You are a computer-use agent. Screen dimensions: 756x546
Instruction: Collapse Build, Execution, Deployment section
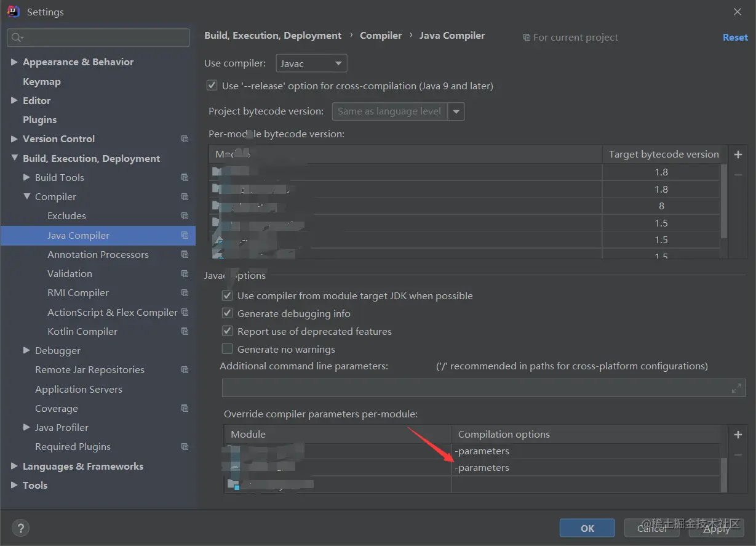[x=14, y=158]
